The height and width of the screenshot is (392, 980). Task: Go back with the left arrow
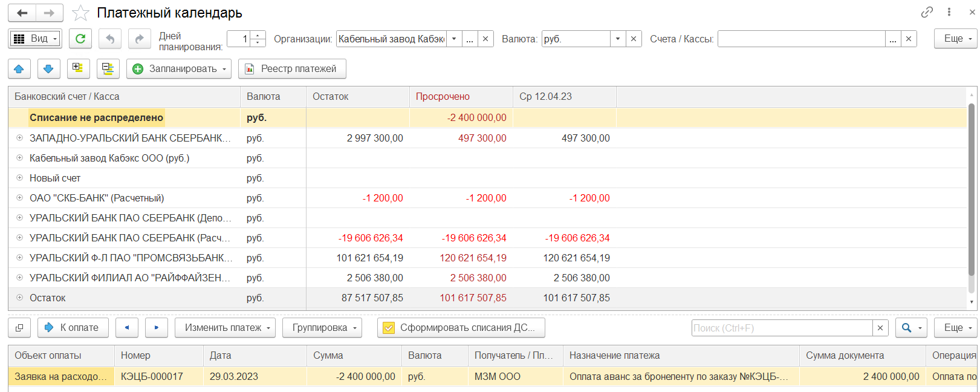point(22,13)
